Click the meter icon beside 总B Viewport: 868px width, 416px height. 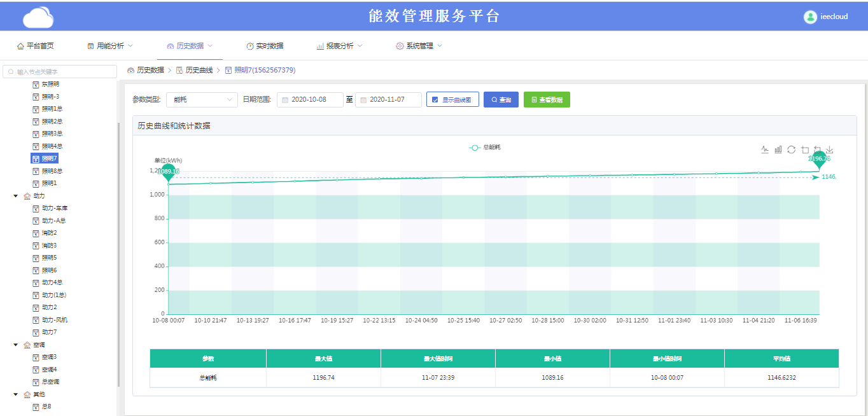[36, 406]
